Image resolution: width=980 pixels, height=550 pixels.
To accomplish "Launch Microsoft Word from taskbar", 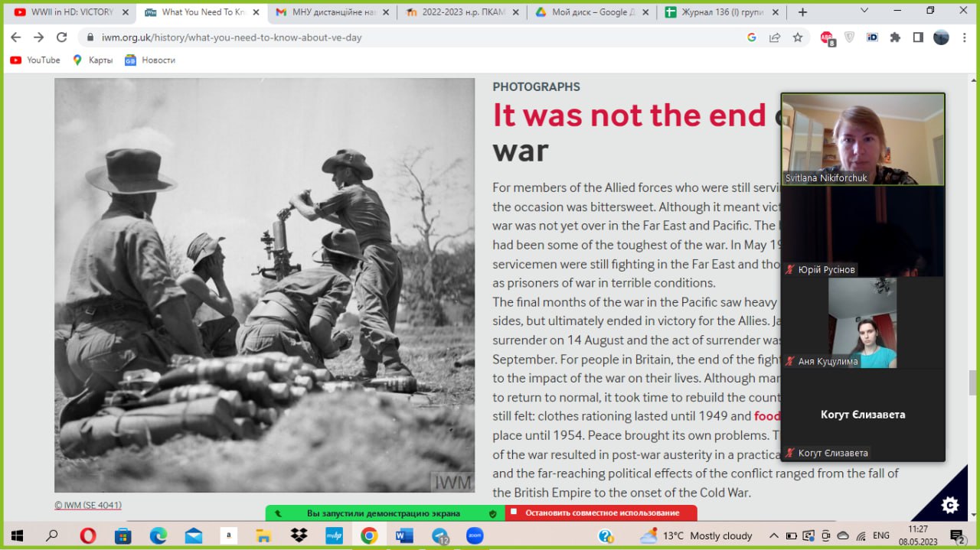I will pos(404,535).
